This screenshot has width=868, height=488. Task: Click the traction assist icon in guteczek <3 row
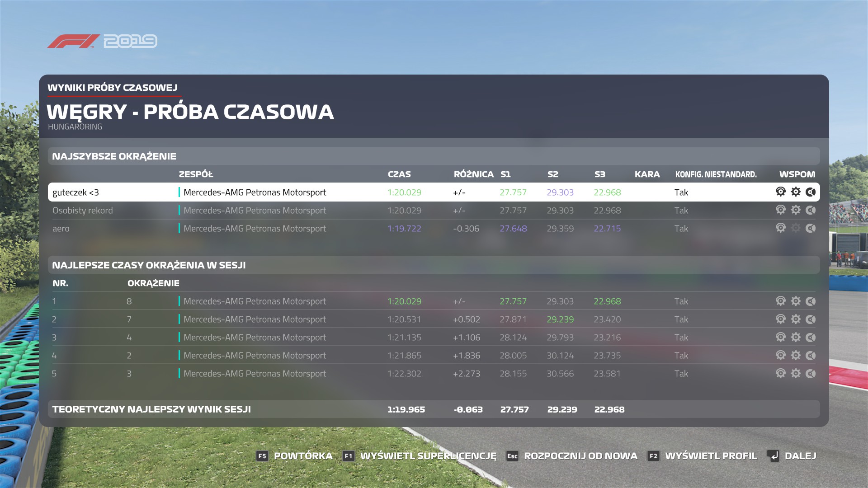coord(780,192)
